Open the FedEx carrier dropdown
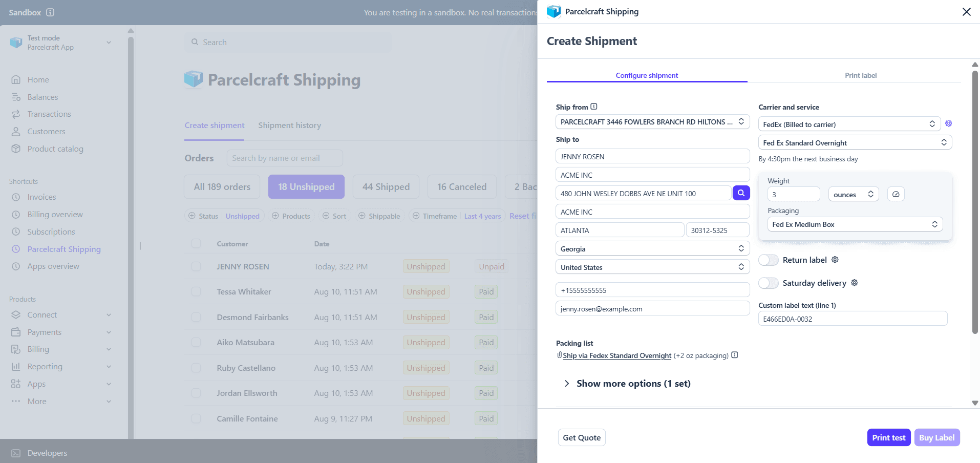The height and width of the screenshot is (463, 980). click(849, 124)
